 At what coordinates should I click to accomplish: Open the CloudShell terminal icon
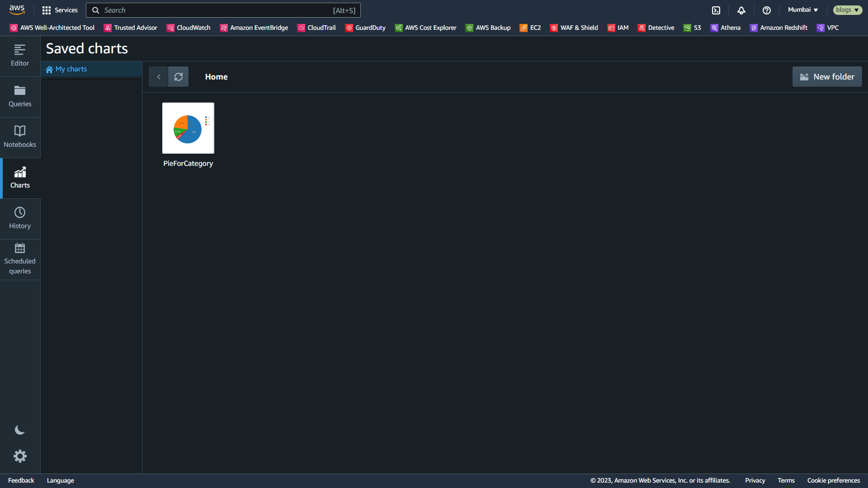(x=716, y=10)
